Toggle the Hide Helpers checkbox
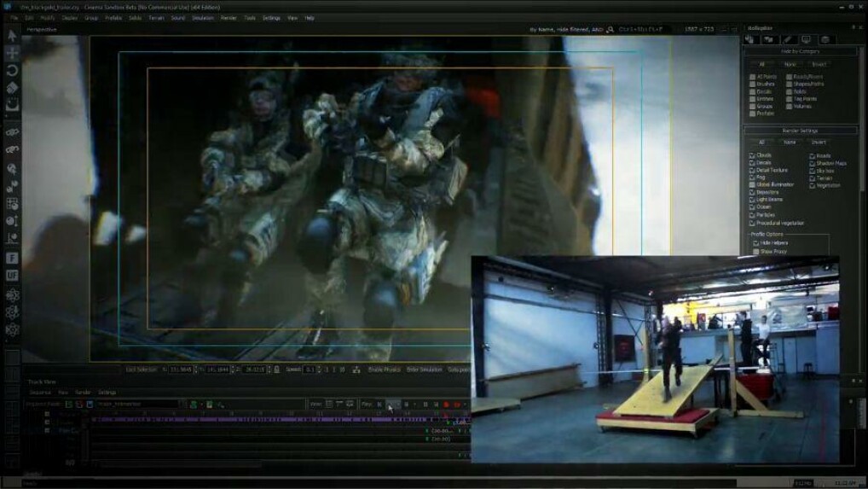This screenshot has height=489, width=868. 755,243
